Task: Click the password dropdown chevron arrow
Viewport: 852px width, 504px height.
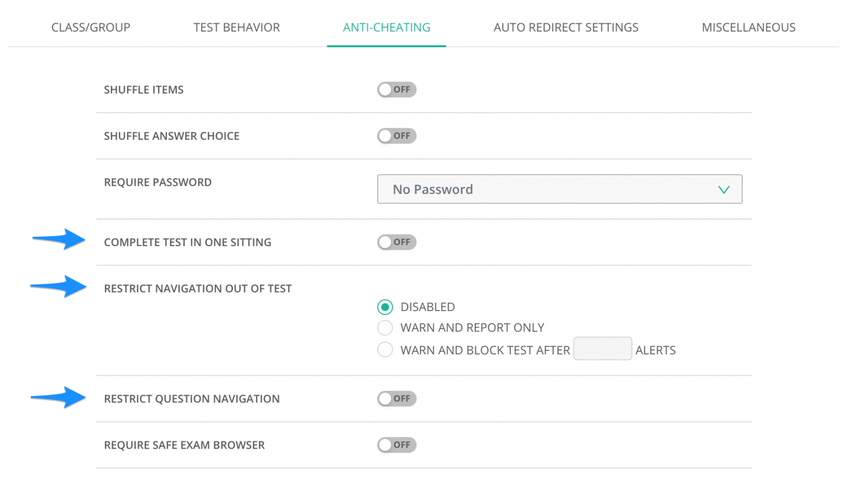Action: tap(723, 190)
